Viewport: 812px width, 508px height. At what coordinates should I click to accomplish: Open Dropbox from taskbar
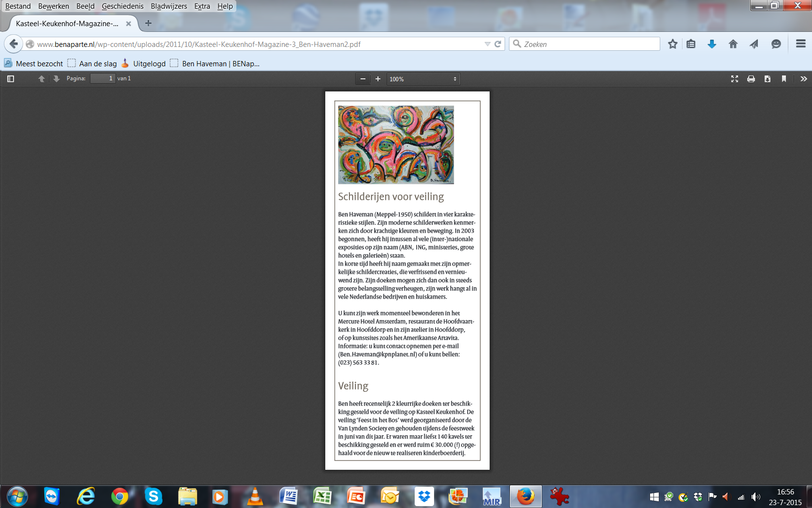tap(424, 496)
